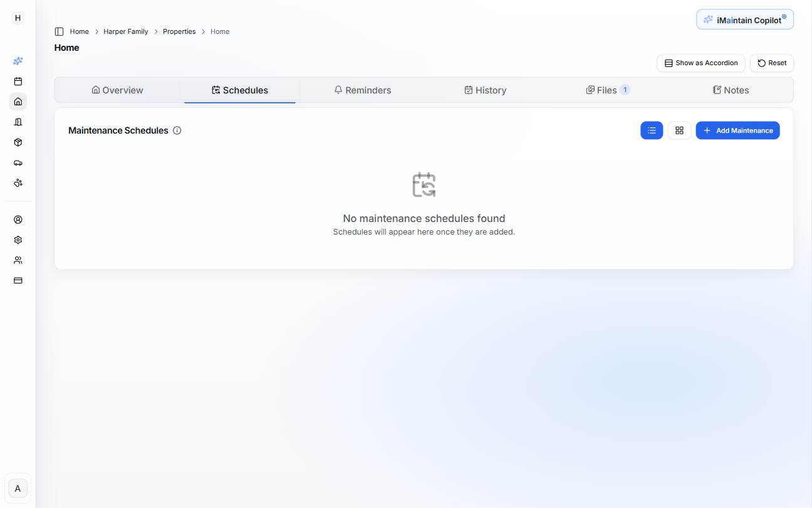812x508 pixels.
Task: Click the A avatar at bottom left
Action: pyautogui.click(x=18, y=488)
